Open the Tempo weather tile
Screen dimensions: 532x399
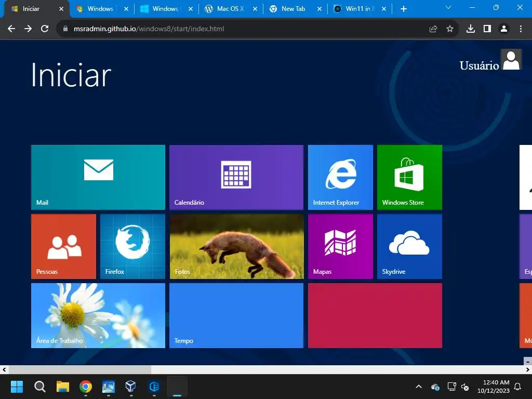(236, 315)
